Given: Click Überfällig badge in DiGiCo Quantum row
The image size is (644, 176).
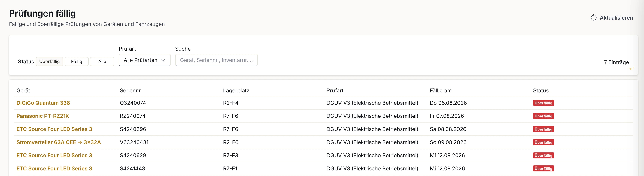Looking at the screenshot, I should [x=543, y=103].
